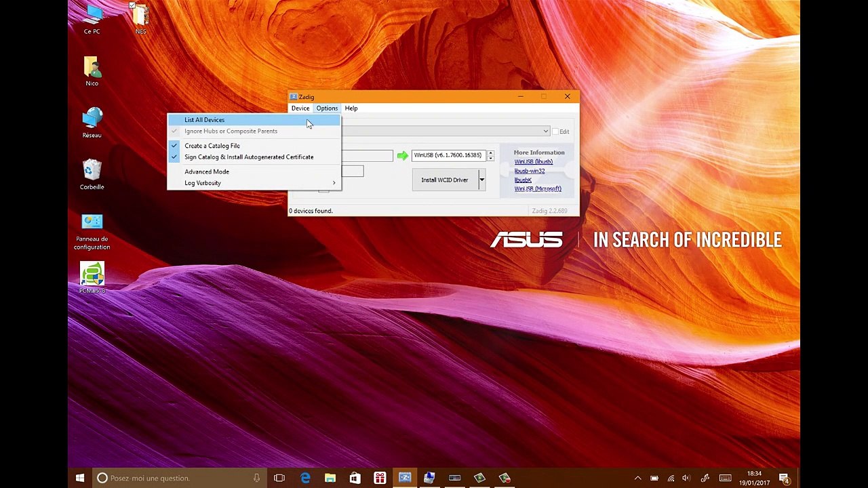Viewport: 868px width, 488px height.
Task: Open the Corbeille recycle bin icon
Action: (x=92, y=171)
